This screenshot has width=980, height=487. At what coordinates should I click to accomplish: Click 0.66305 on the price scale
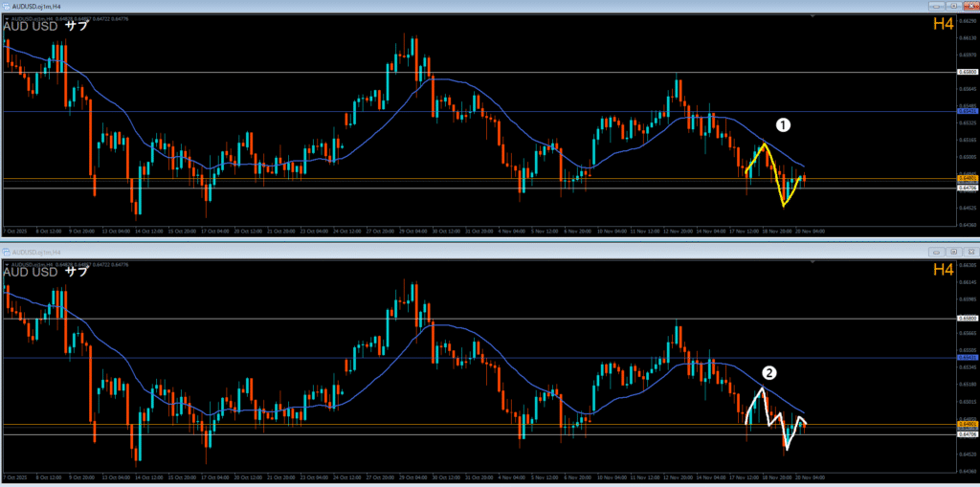[967, 266]
